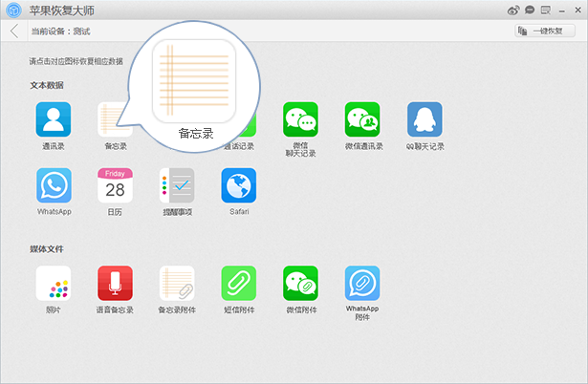Open the Weibo icon in title bar

point(513,11)
